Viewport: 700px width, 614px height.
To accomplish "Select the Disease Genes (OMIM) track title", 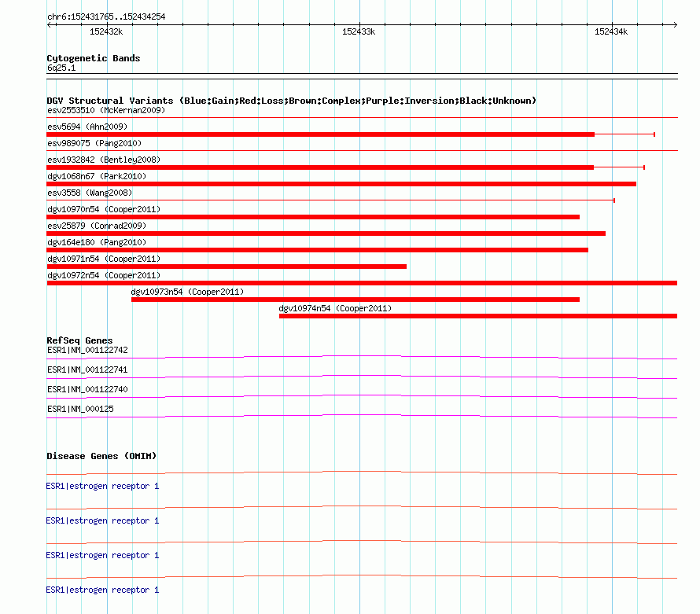I will (x=101, y=456).
